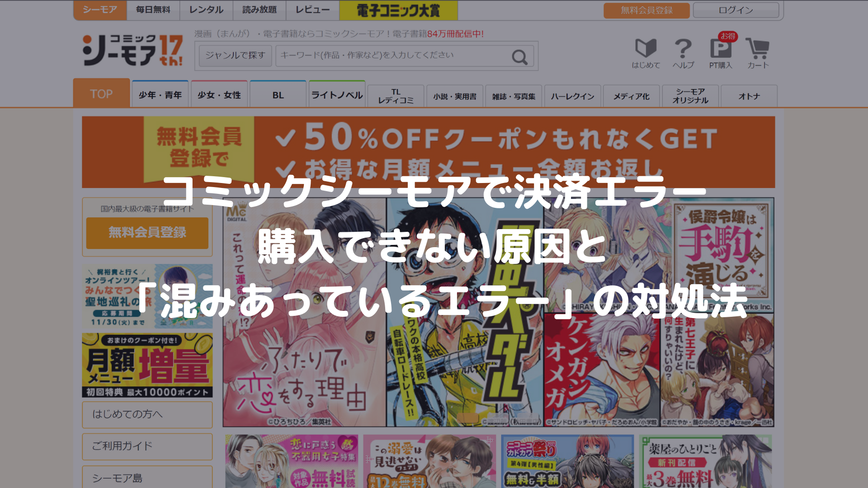
Task: Select the 雑誌・写真集 category tab
Action: click(514, 96)
